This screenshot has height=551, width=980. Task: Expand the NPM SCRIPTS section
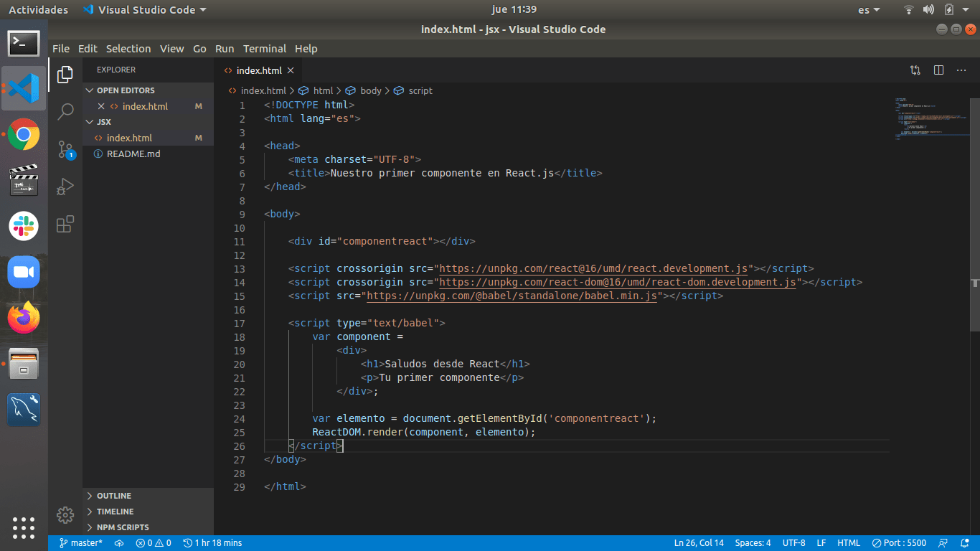(122, 527)
